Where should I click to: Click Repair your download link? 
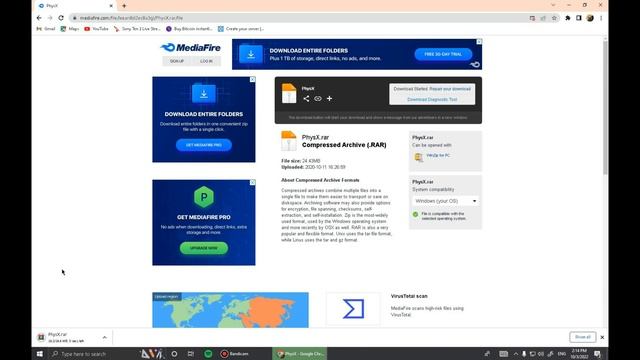450,89
